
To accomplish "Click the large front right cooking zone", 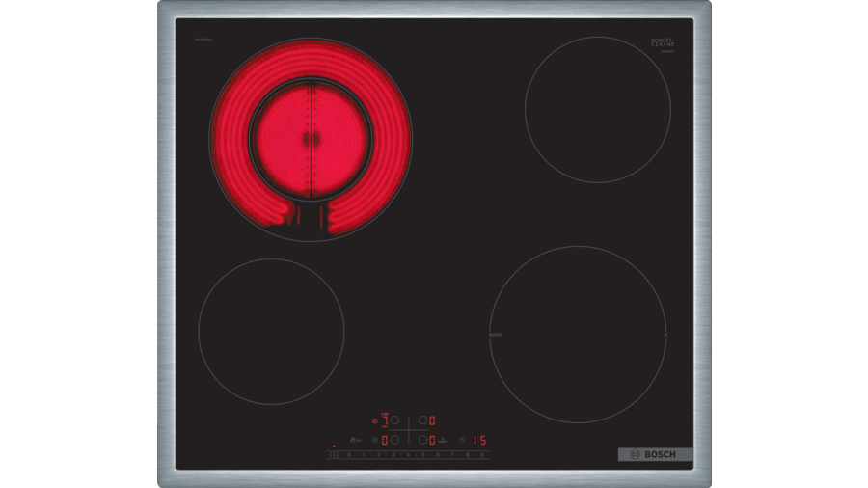I will 578,334.
